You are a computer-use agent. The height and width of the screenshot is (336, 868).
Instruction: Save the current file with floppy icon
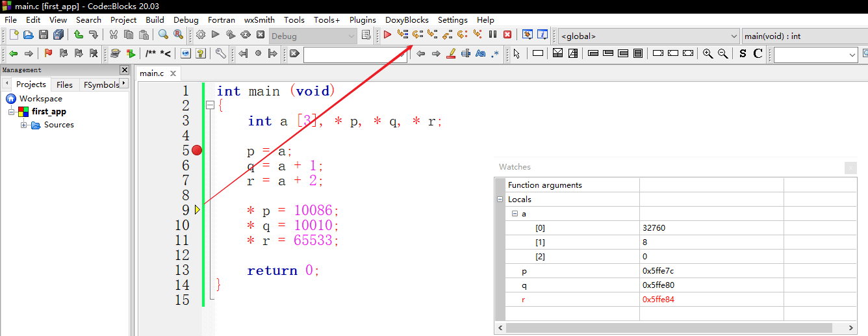pyautogui.click(x=44, y=34)
